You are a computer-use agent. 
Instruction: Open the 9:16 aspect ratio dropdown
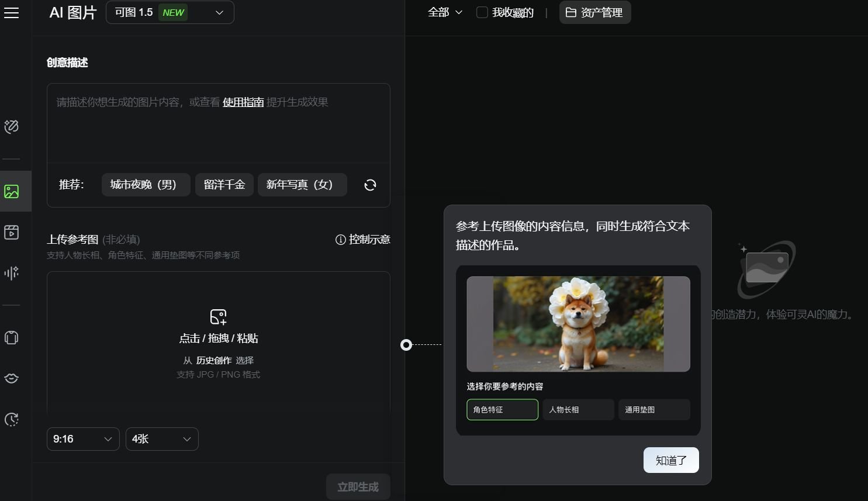82,438
